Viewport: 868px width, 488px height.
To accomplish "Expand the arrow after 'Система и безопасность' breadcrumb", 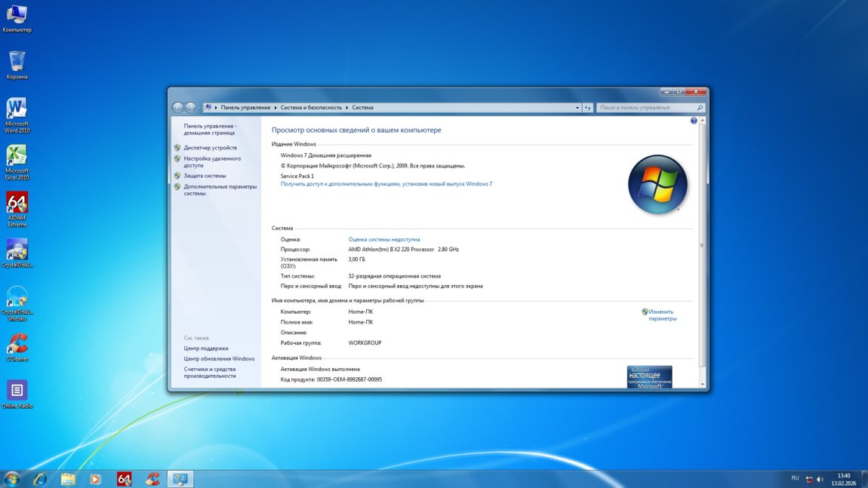I will (x=347, y=108).
